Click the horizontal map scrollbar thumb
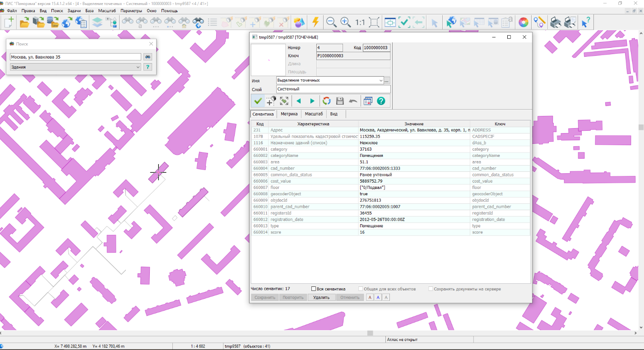The image size is (644, 350). click(370, 333)
